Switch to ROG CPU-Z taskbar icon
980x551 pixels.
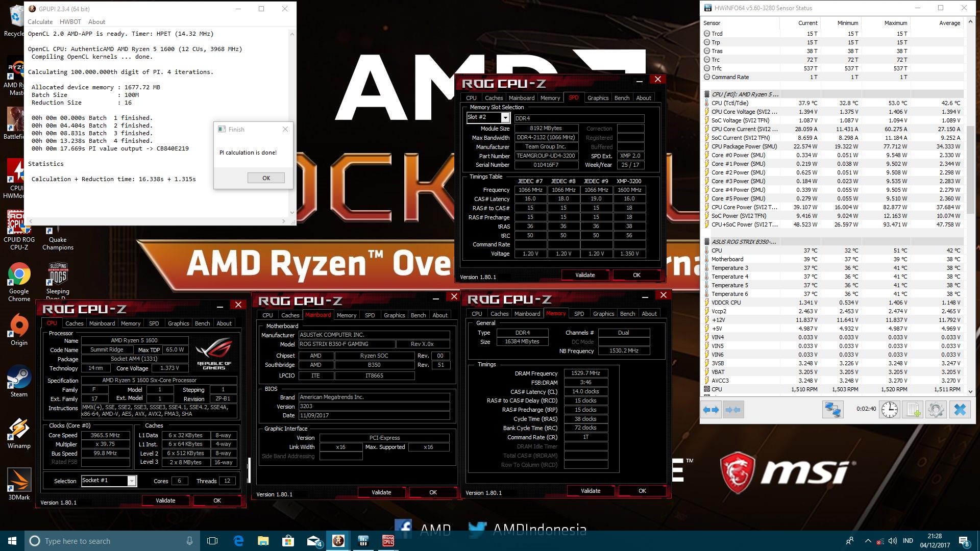pos(388,541)
